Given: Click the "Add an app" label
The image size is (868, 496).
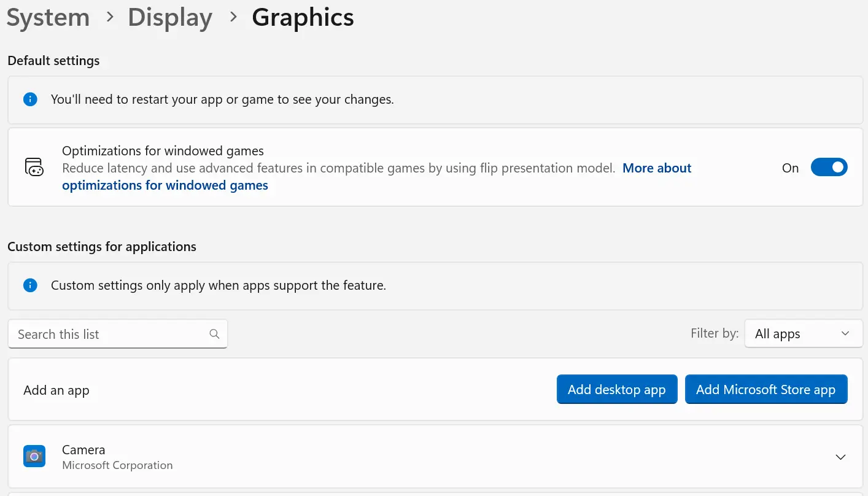Looking at the screenshot, I should (56, 390).
